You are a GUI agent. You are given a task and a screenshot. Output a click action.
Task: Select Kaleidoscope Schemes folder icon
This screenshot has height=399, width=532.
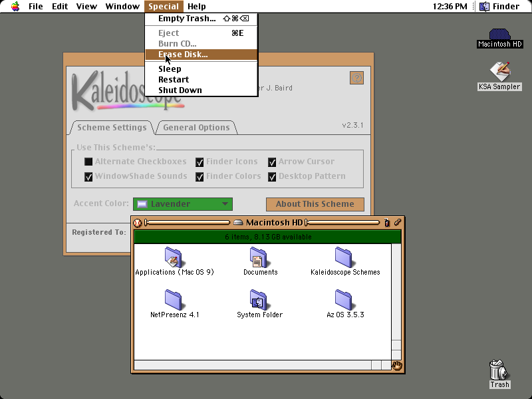344,257
